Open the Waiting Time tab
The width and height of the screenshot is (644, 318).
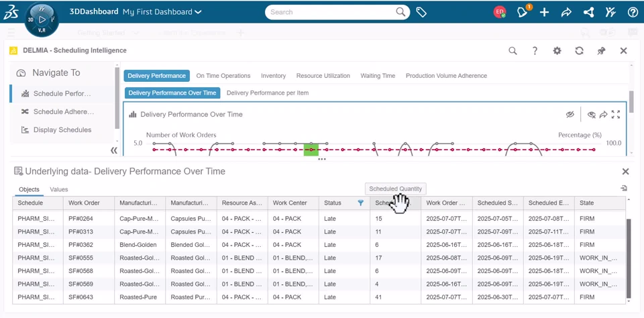[378, 76]
